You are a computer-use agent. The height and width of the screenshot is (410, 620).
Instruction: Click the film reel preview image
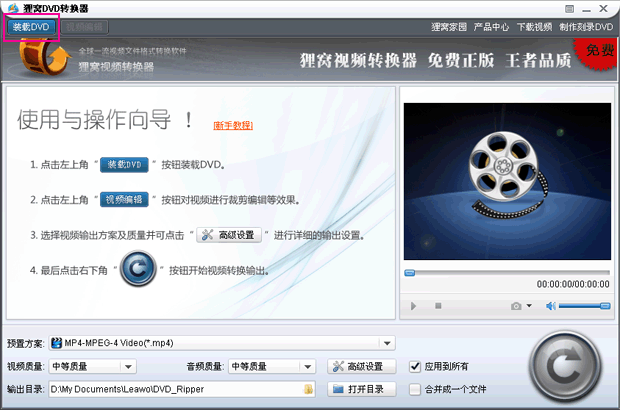[507, 181]
